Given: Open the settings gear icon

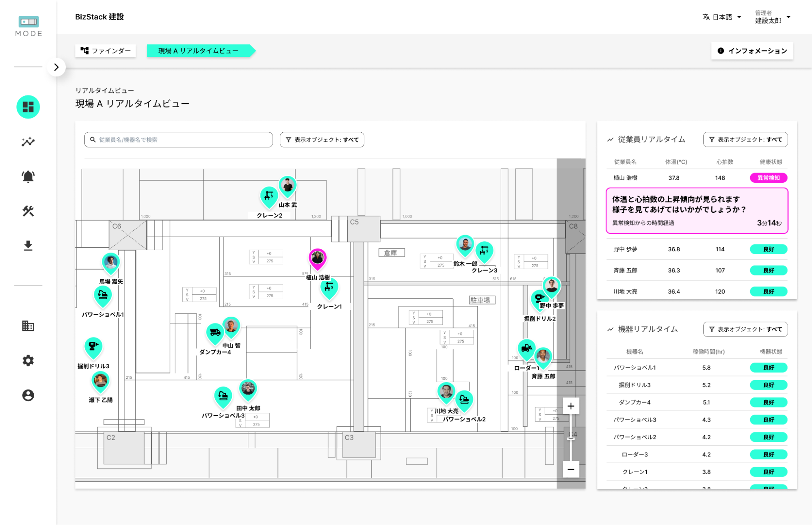Looking at the screenshot, I should (28, 361).
